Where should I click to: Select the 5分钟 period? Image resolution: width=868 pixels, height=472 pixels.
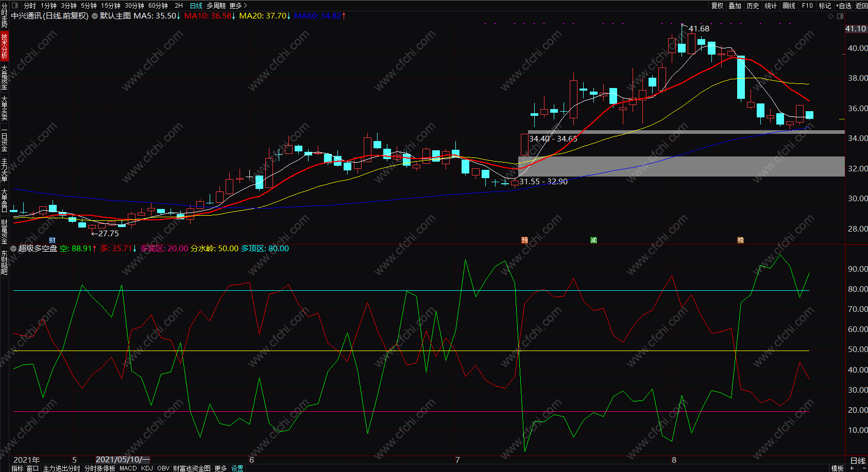pos(89,6)
